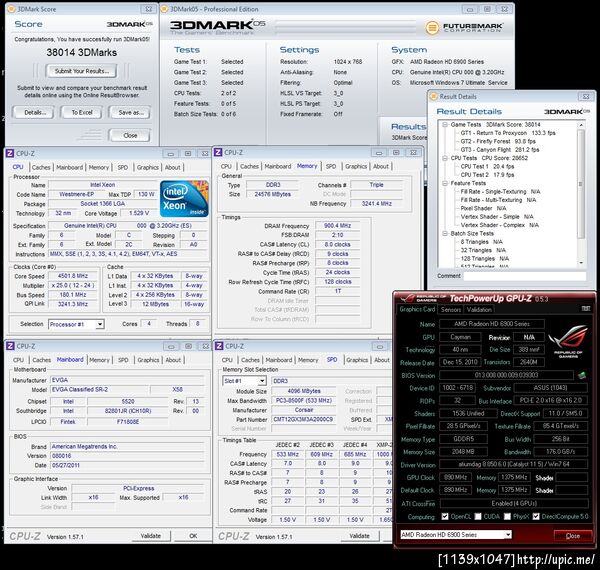Select the CPU Test 1 result row
The width and height of the screenshot is (600, 570).
point(487,166)
